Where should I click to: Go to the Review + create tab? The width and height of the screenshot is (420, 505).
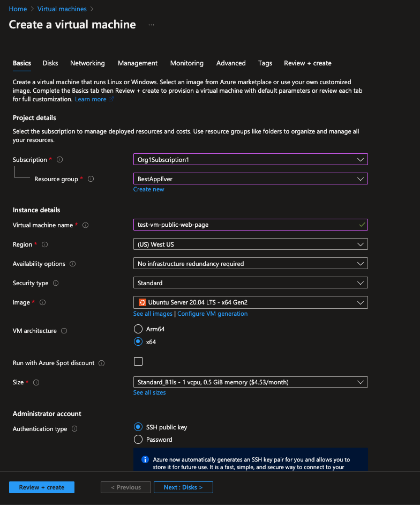(307, 63)
